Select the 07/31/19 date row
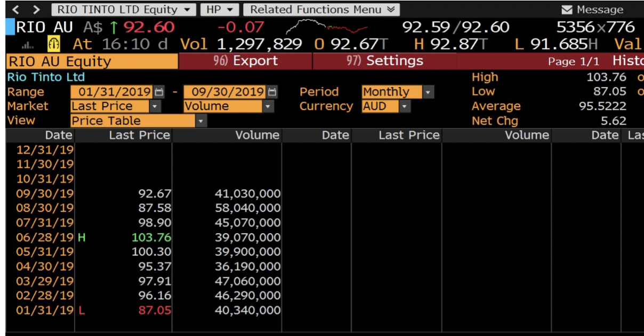This screenshot has height=336, width=644. pos(45,222)
